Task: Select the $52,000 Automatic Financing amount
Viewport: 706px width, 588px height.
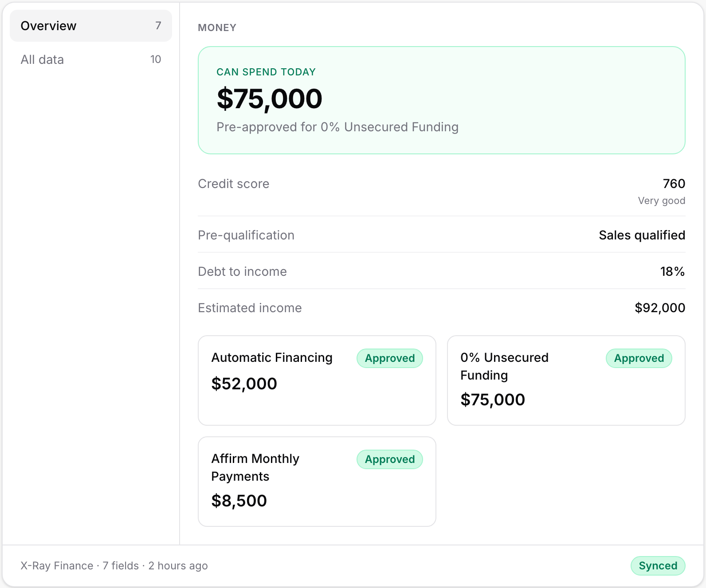Action: pos(244,384)
